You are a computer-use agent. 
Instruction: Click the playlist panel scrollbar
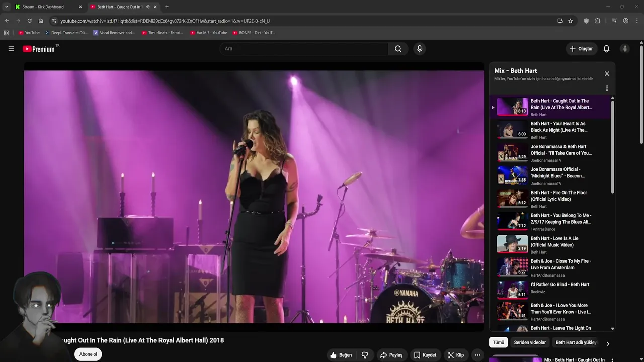tap(612, 146)
